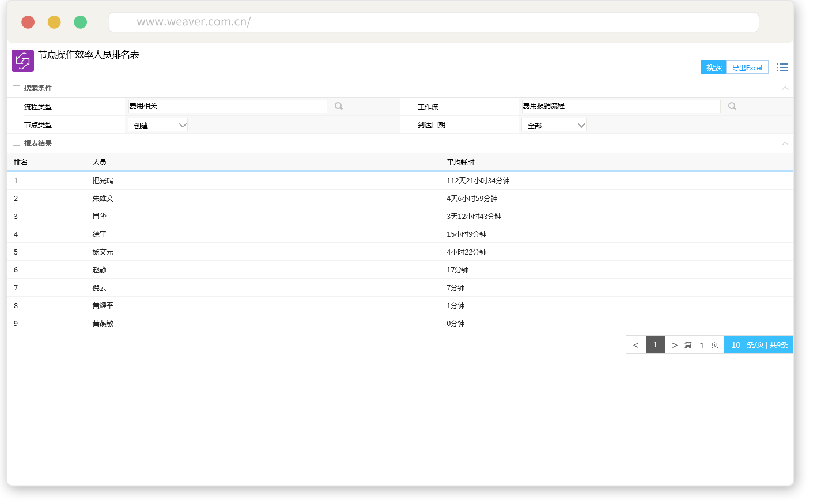The height and width of the screenshot is (504, 821).
Task: Click the magnifier icon next to 费用报销流程
Action: (732, 106)
